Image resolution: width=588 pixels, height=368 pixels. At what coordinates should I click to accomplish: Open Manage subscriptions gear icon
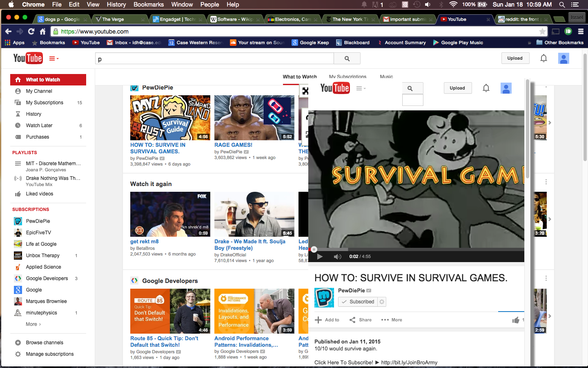[18, 354]
